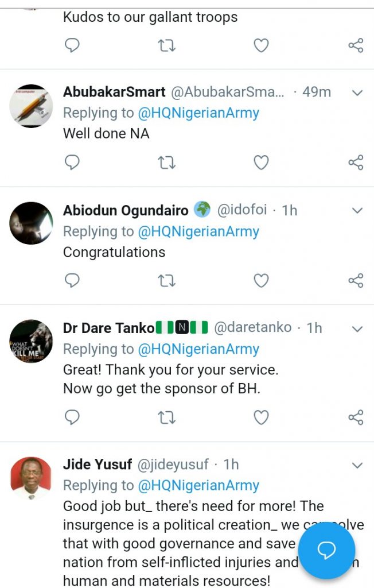Expand options chevron on Dr Dare Tanko's tweet

[x=357, y=329]
